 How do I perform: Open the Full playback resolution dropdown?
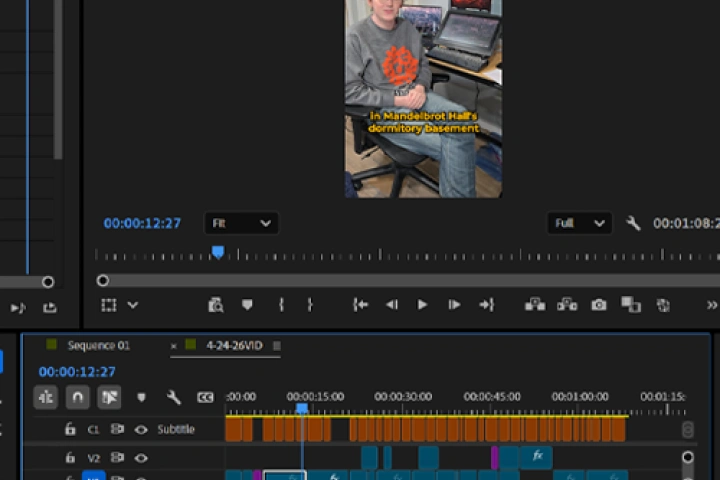(579, 223)
